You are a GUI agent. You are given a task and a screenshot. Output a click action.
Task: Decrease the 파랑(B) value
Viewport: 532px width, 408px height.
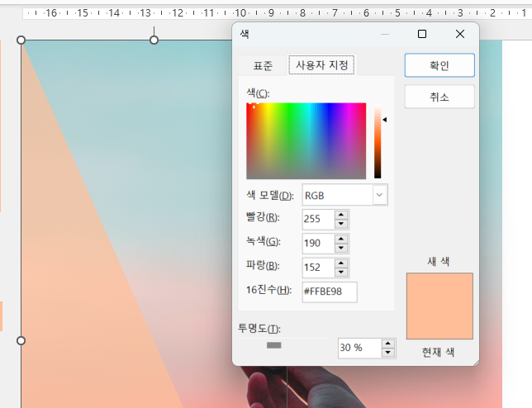coord(341,272)
